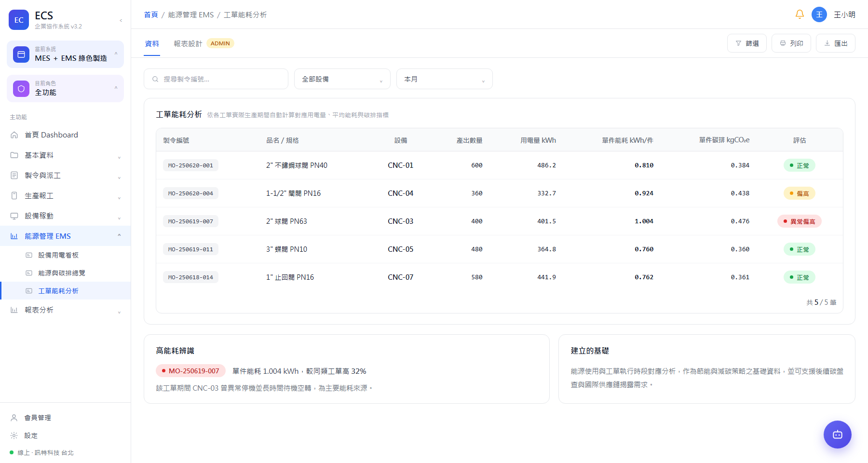Click the 首頁 Dashboard home icon

(x=14, y=135)
